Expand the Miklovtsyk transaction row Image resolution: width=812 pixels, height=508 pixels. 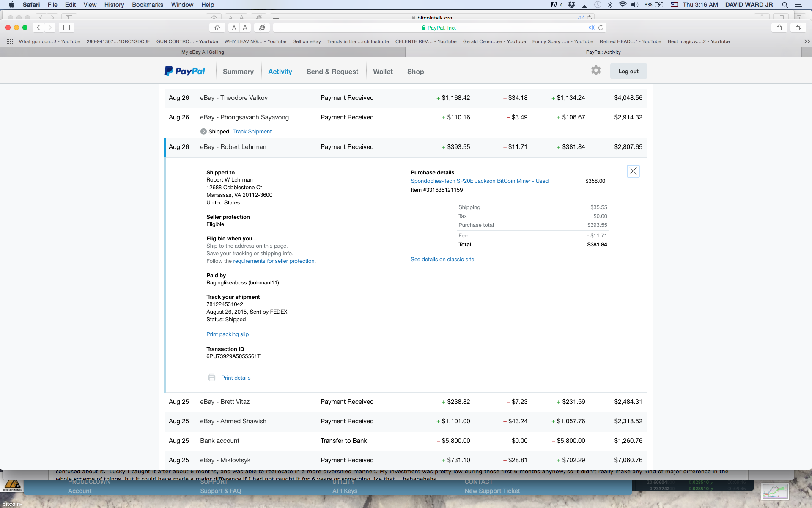tap(406, 460)
